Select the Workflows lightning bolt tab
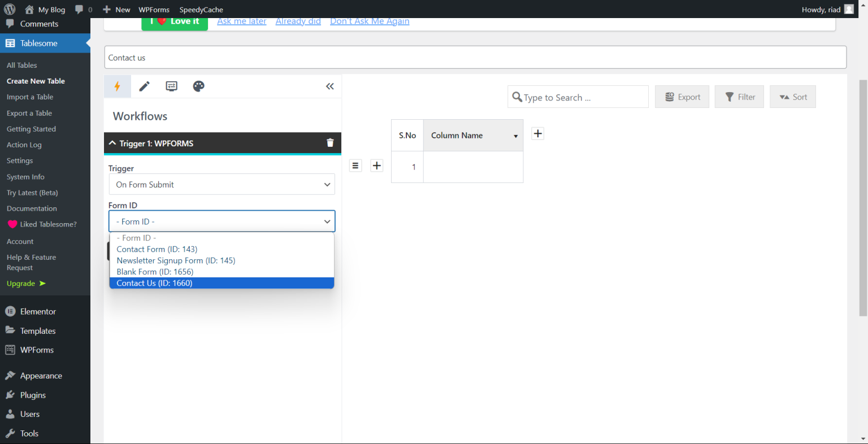 click(117, 86)
